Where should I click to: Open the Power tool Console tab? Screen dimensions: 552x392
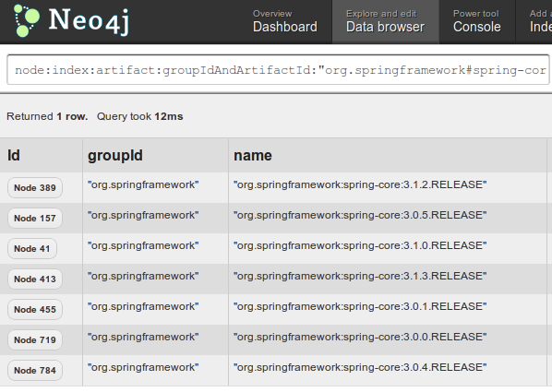pyautogui.click(x=477, y=22)
